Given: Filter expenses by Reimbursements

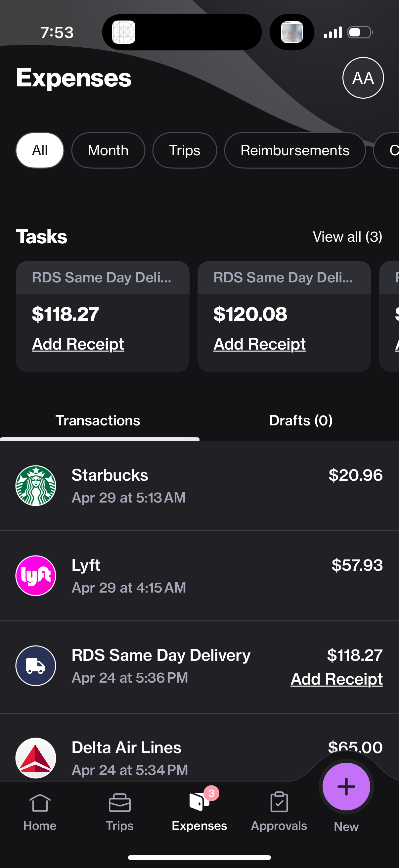Looking at the screenshot, I should pos(295,150).
